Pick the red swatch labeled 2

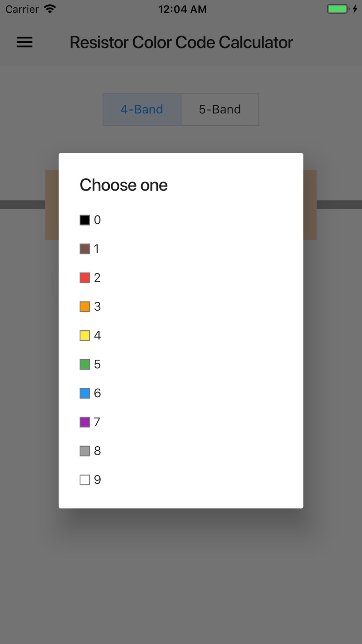coord(85,278)
